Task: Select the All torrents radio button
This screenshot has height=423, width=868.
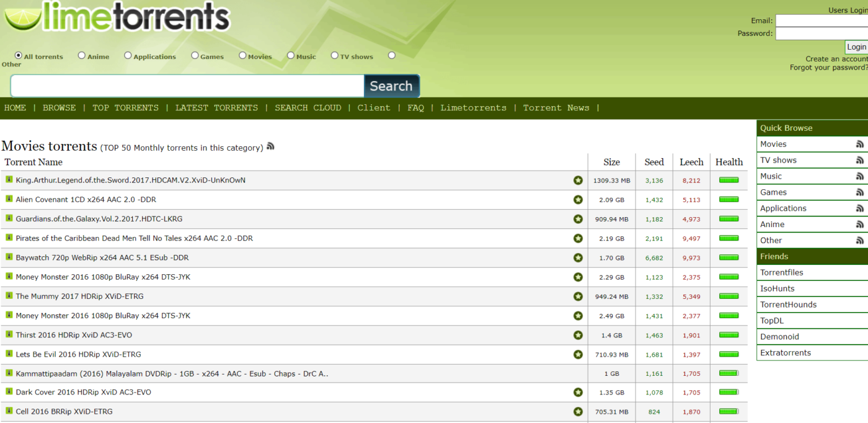Action: click(19, 55)
